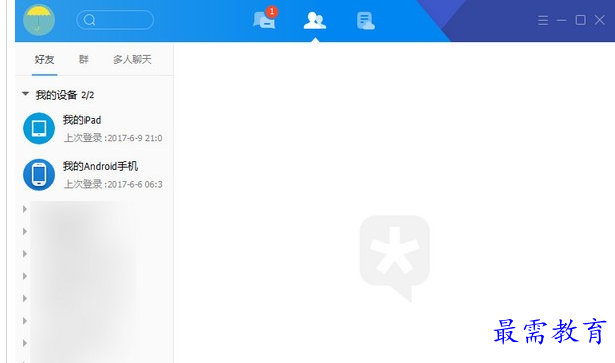This screenshot has height=363, width=615.
Task: Click last login text 2017-6-9
Action: coord(113,138)
